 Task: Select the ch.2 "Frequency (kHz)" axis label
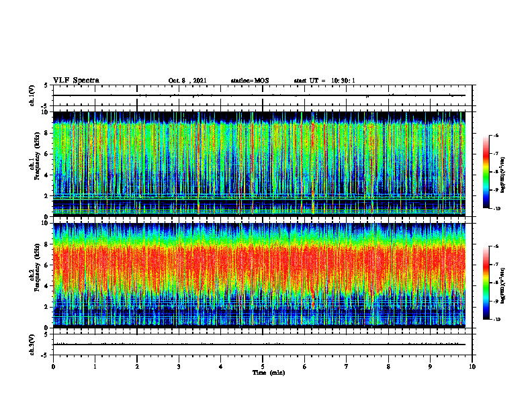point(37,267)
